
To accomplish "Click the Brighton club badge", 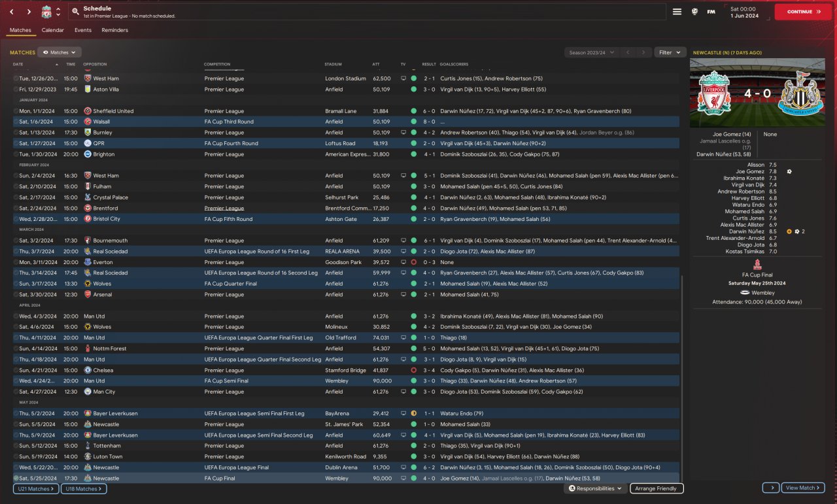I will point(88,154).
